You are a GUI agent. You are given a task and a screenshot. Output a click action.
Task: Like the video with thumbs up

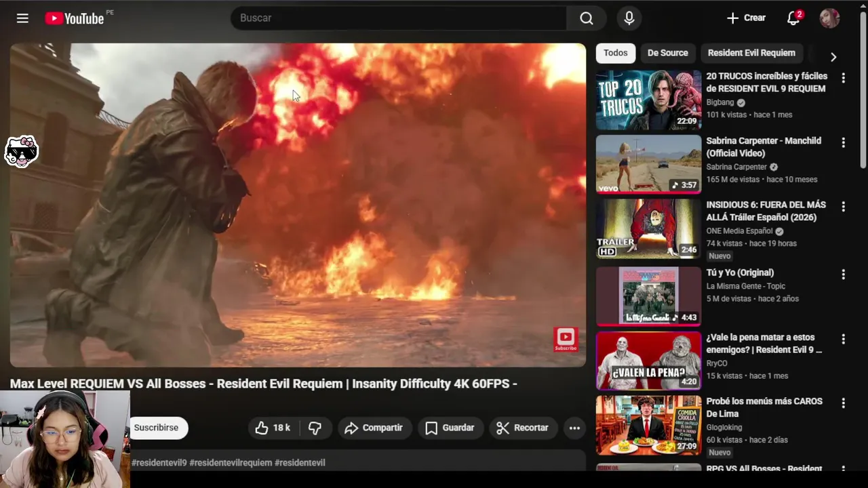(273, 428)
